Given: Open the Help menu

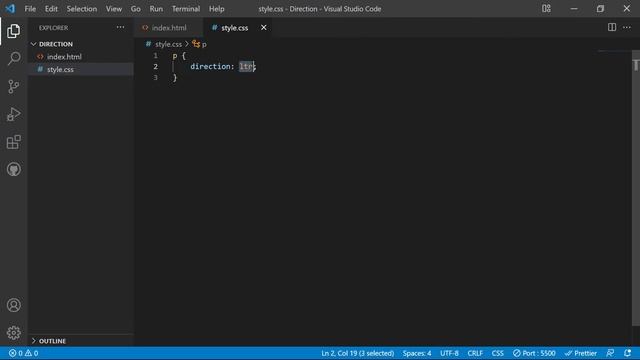Looking at the screenshot, I should [x=217, y=9].
